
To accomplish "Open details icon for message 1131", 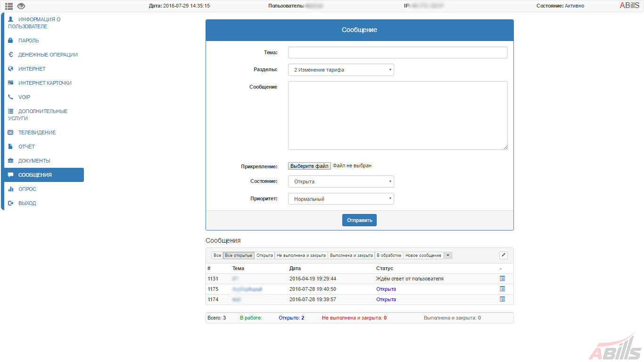I will [x=502, y=279].
